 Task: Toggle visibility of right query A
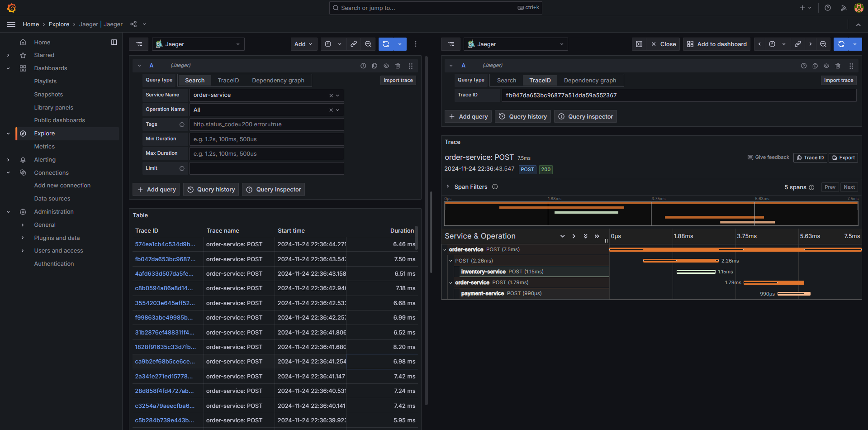(x=826, y=66)
